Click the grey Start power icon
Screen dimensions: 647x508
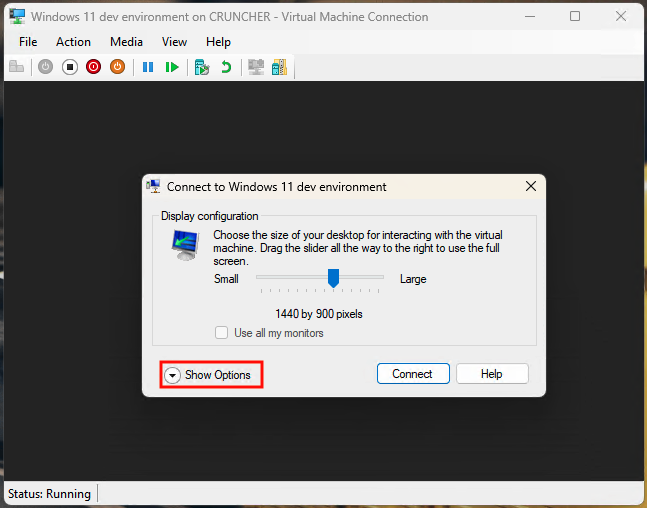click(x=46, y=67)
